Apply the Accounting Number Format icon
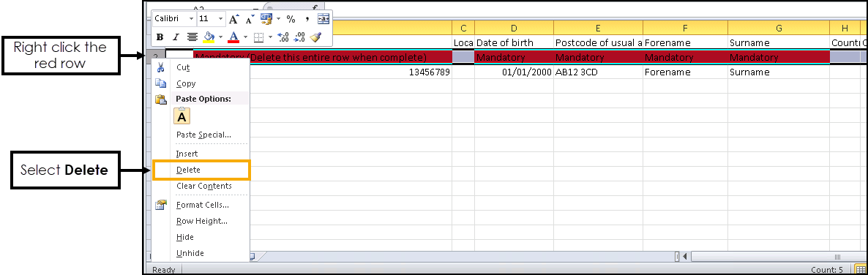Screen dimensions: 868x275 266,19
